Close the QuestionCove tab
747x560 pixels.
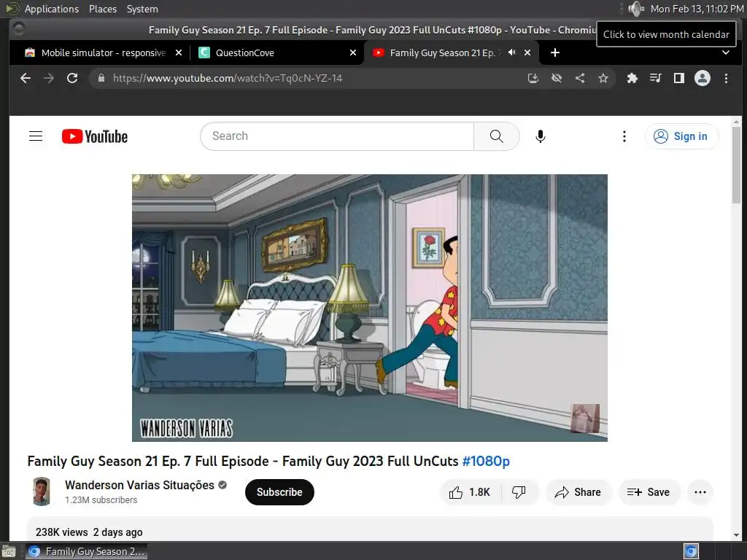click(353, 52)
